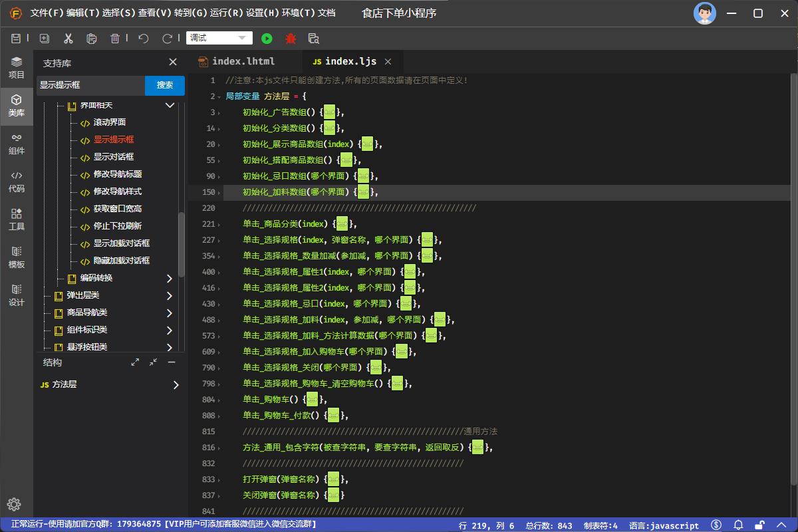Viewport: 798px width, 532px height.
Task: Expand all in the 结构 panel
Action: (x=136, y=362)
